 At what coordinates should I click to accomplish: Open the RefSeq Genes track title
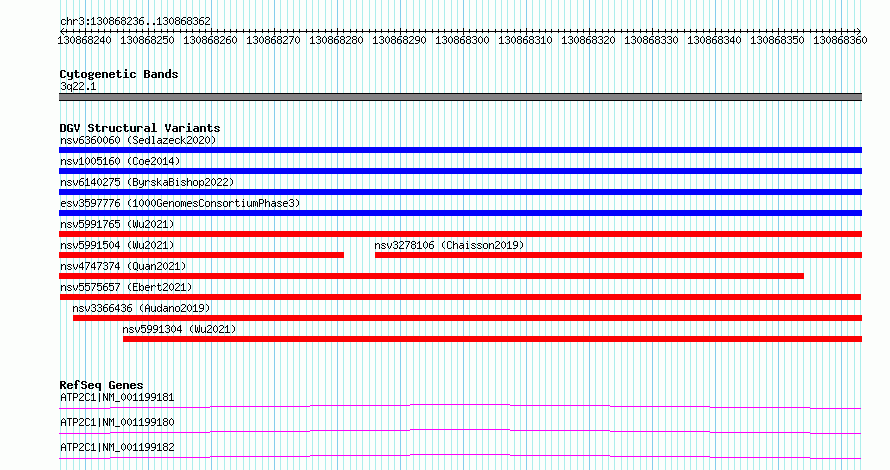coord(101,385)
